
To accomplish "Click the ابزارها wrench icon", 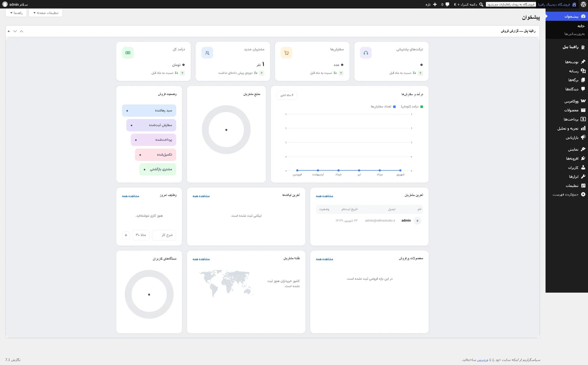I will click(x=583, y=176).
